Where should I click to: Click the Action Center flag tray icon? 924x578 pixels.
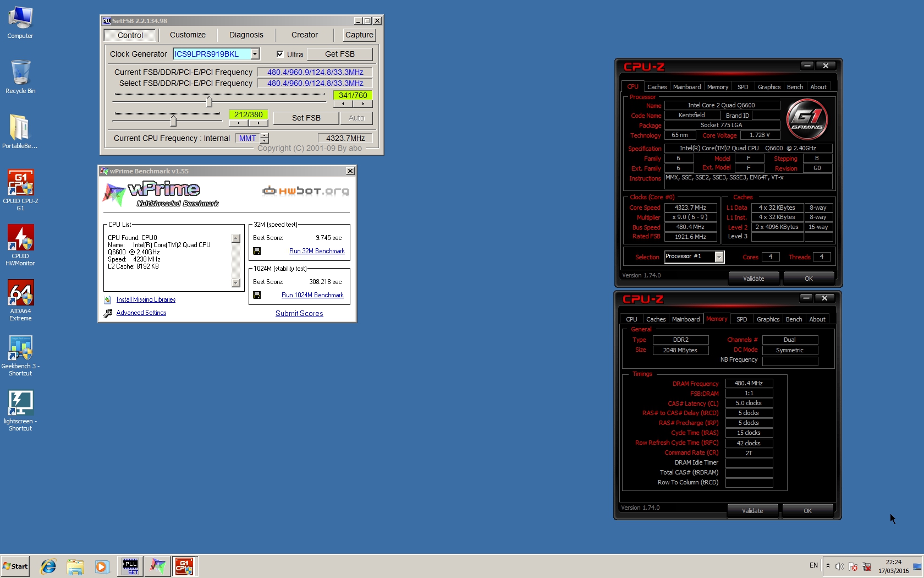(853, 566)
